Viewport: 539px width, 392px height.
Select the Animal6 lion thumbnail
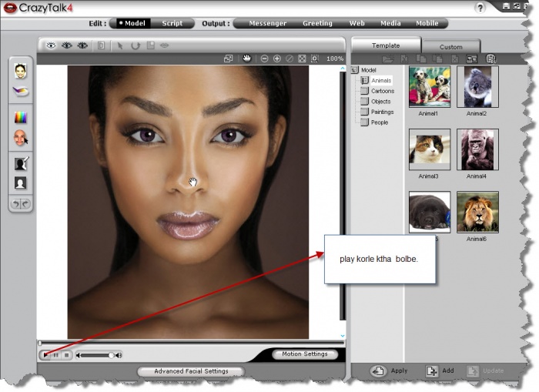(x=477, y=212)
